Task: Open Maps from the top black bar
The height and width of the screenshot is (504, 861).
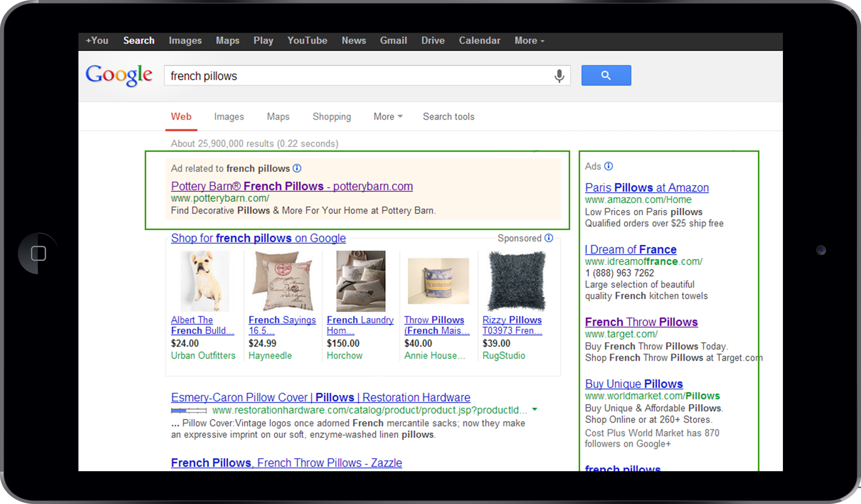Action: (x=227, y=41)
